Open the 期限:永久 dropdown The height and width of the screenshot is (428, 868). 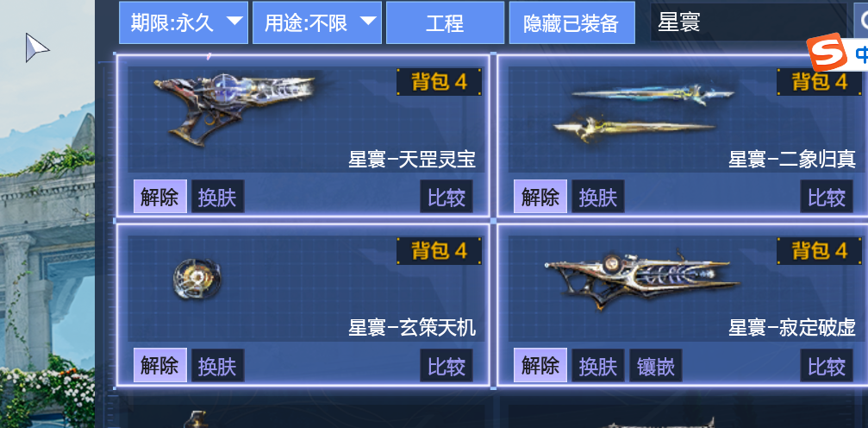[x=184, y=22]
